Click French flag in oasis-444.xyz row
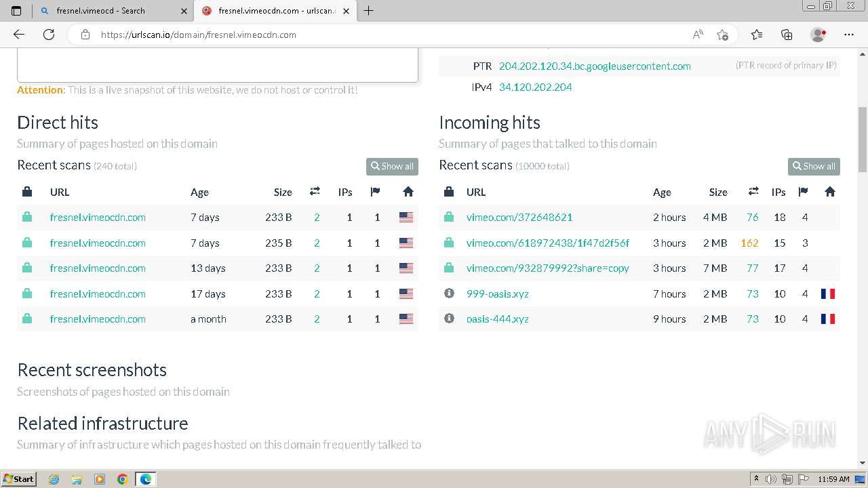The image size is (868, 488). click(828, 319)
